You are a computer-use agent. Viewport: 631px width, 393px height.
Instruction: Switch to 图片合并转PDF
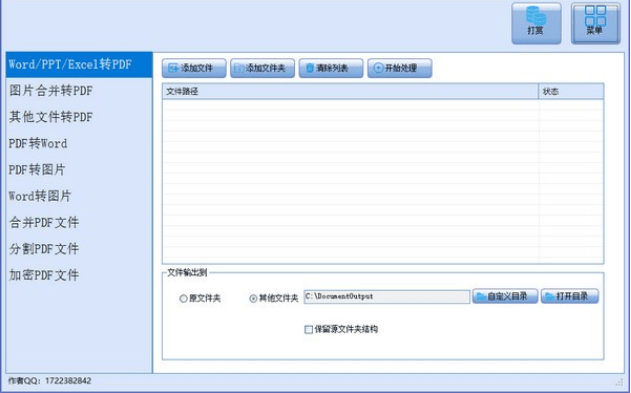(79, 91)
